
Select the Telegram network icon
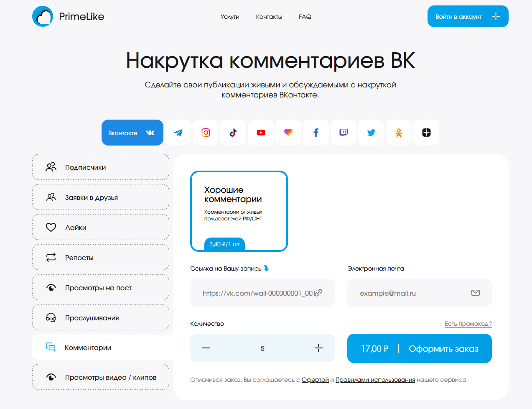point(178,133)
